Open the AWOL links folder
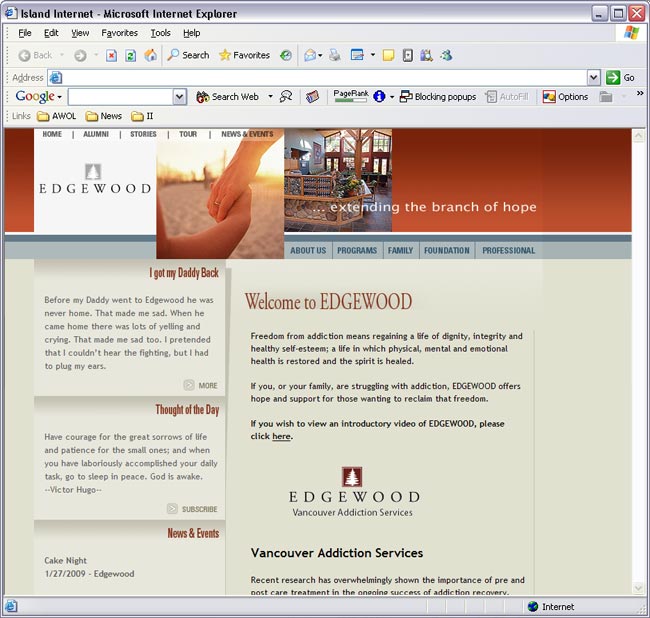Viewport: 650px width, 618px height. [56, 116]
